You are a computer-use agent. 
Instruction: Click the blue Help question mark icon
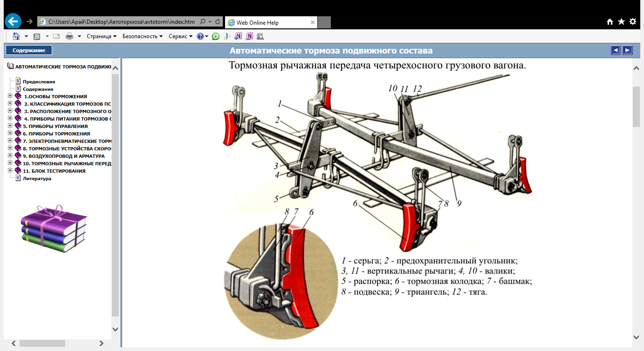[200, 36]
